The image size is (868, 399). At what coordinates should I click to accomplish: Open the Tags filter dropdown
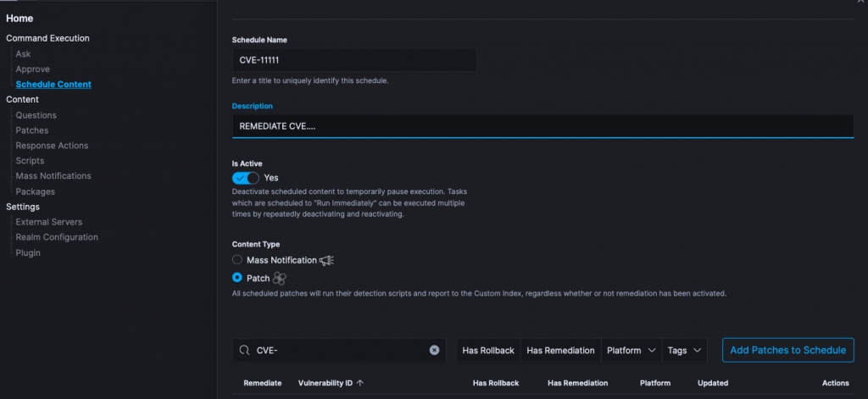(x=686, y=350)
